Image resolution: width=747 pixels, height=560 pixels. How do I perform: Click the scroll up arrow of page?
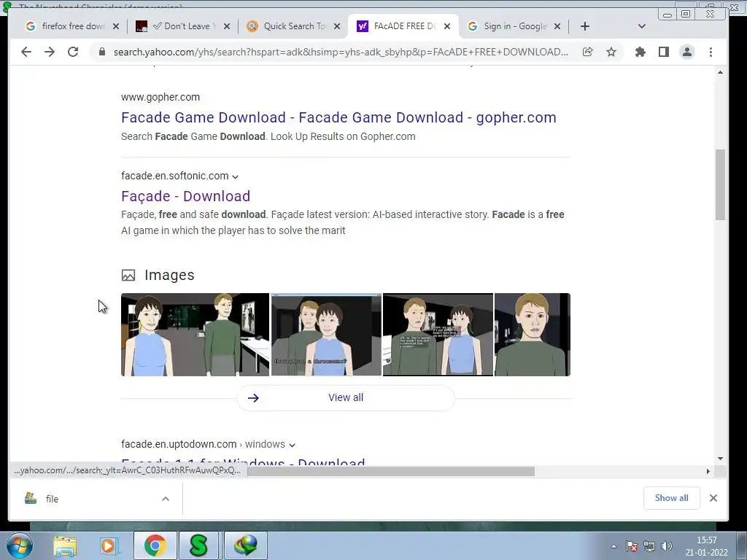pyautogui.click(x=720, y=72)
